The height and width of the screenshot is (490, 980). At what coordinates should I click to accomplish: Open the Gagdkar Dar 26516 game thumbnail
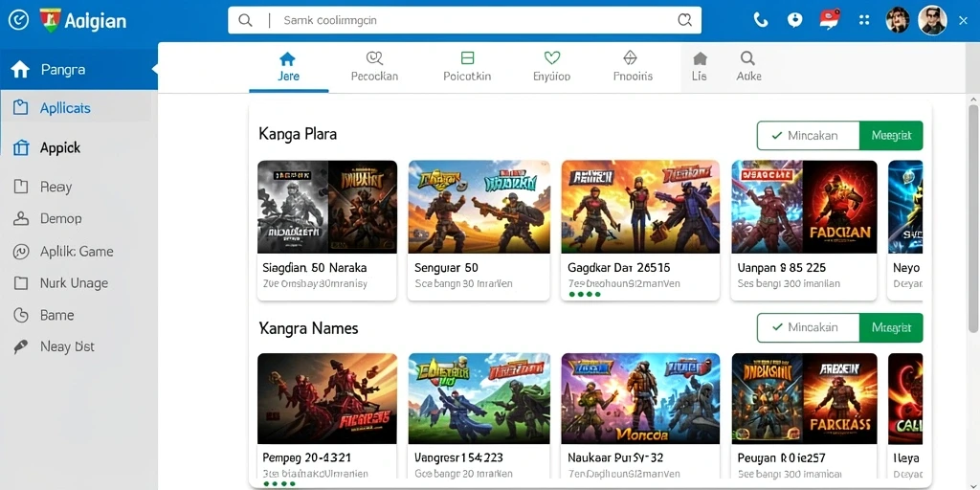(640, 207)
